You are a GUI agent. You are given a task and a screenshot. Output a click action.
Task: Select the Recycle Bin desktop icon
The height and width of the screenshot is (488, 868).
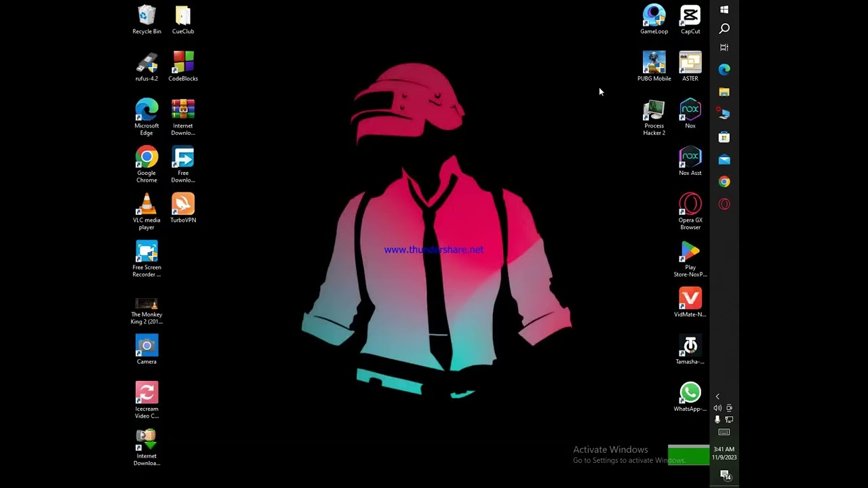[x=146, y=20]
